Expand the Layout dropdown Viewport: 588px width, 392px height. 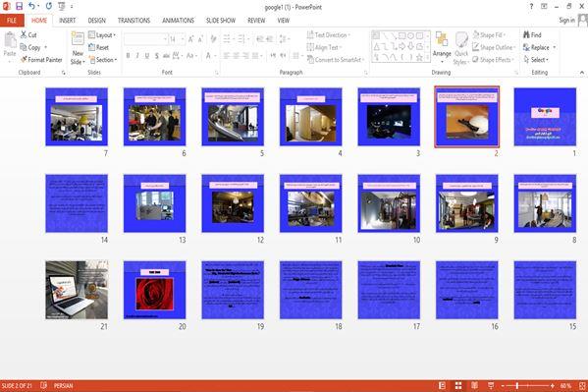point(102,35)
